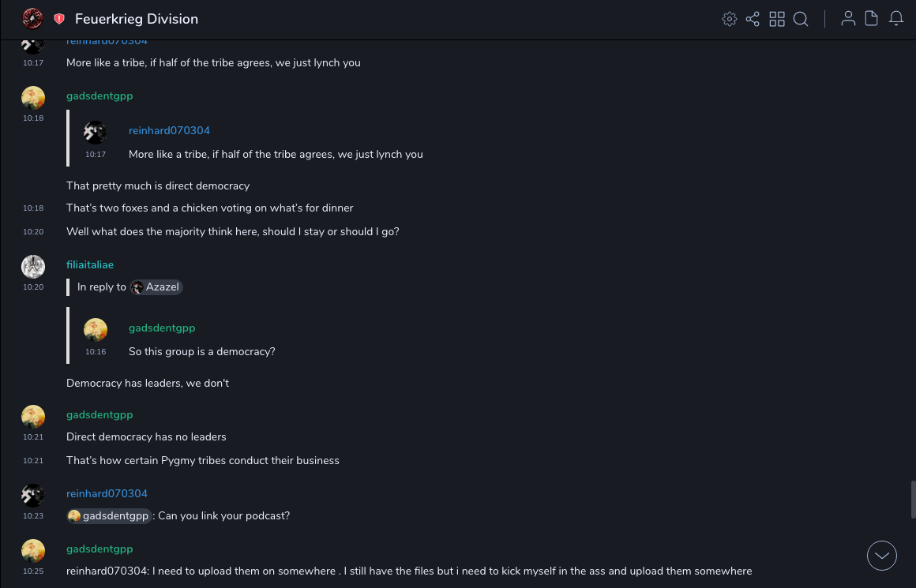The height and width of the screenshot is (588, 916).
Task: Click reinhard070304's avatar beside podcast question
Action: (33, 496)
